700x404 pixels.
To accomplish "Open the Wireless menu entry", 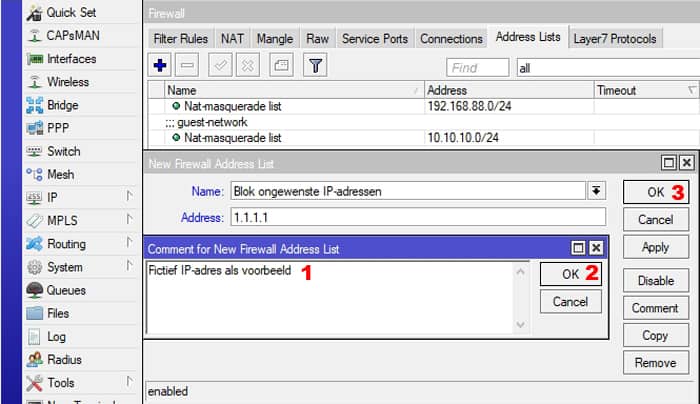I will point(58,82).
